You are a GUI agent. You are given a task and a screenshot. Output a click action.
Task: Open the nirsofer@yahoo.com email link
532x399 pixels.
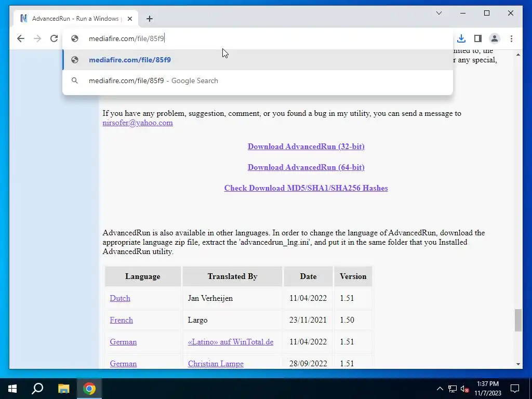click(x=137, y=123)
